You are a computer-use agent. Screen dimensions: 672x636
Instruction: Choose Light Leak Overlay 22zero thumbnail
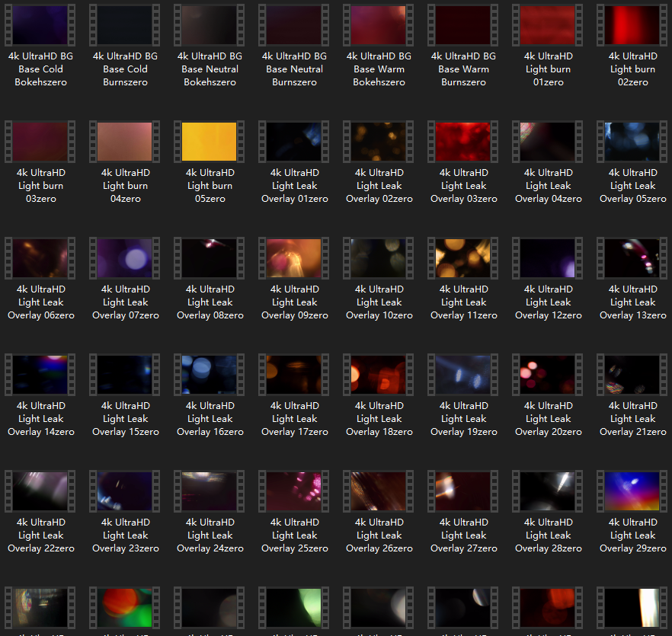click(x=40, y=491)
